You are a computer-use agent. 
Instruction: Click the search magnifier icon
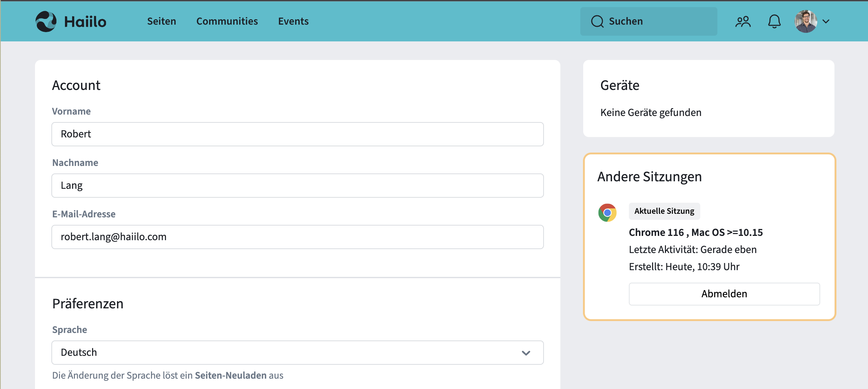(597, 21)
